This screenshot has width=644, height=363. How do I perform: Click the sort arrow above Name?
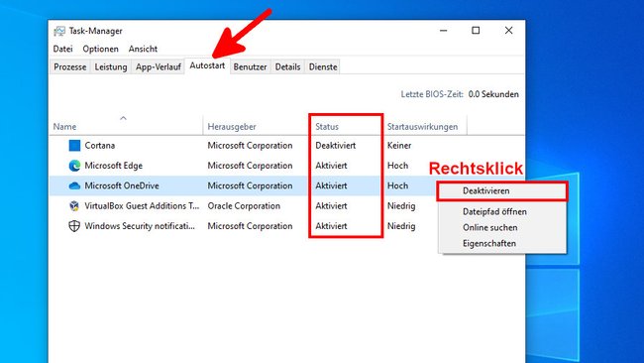coord(123,118)
